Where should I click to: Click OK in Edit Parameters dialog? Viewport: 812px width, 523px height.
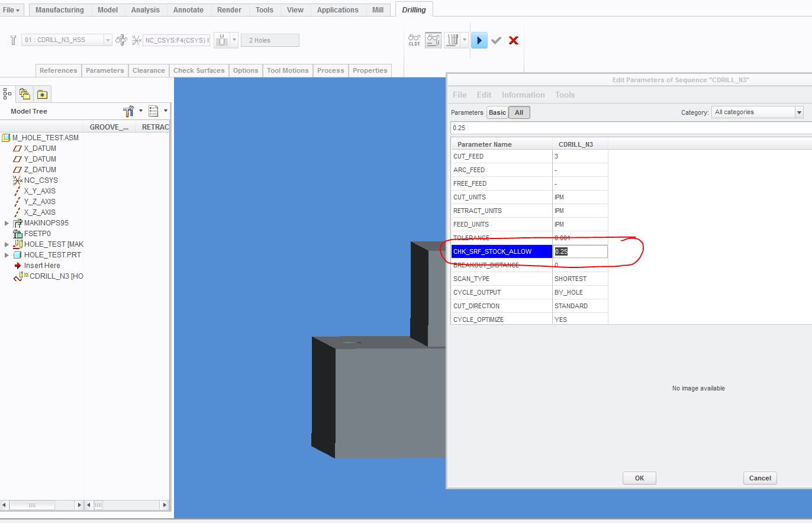(x=639, y=478)
